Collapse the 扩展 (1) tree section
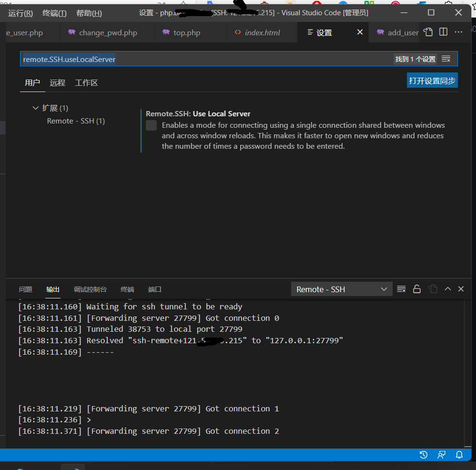 (x=36, y=108)
